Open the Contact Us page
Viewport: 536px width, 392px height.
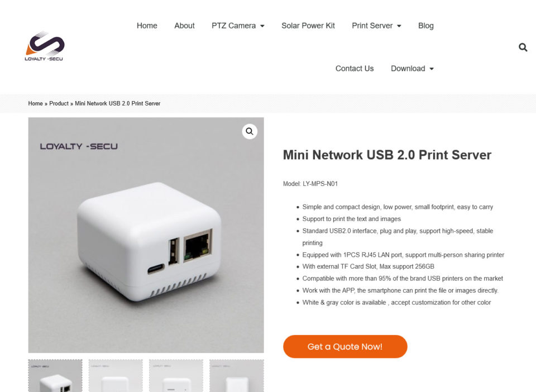(x=355, y=68)
